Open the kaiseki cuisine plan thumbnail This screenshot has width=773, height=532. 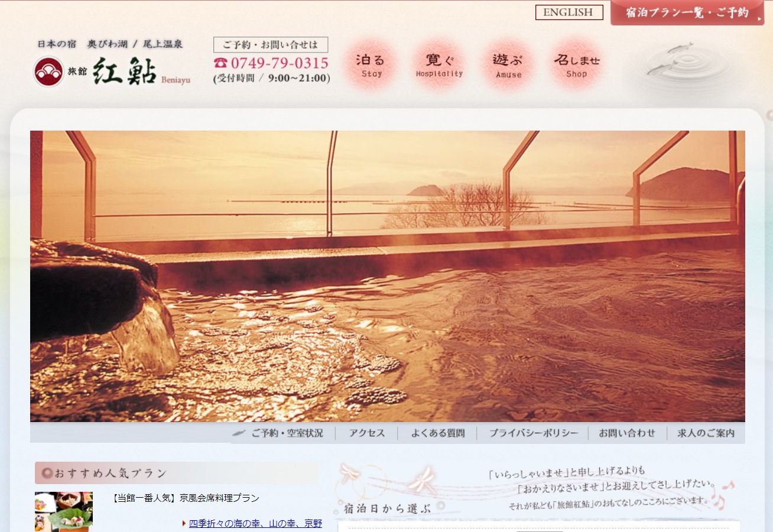pos(64,512)
